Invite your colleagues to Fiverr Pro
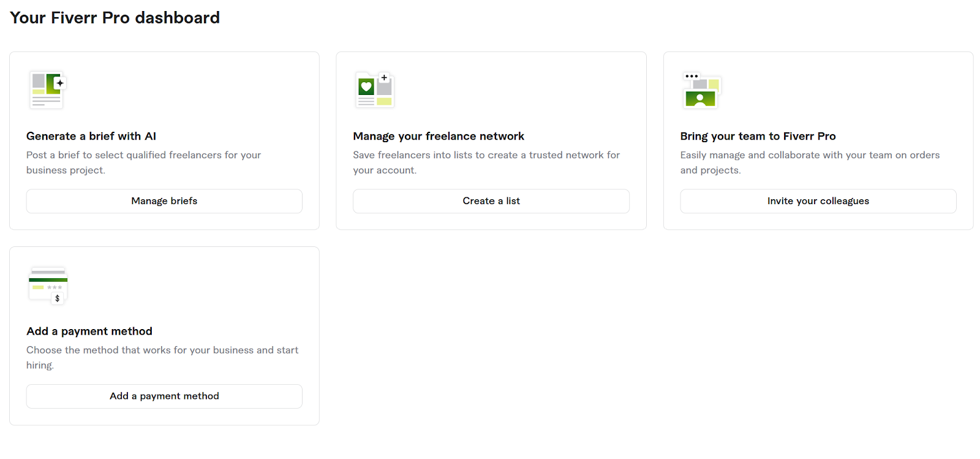Image resolution: width=980 pixels, height=459 pixels. tap(818, 201)
